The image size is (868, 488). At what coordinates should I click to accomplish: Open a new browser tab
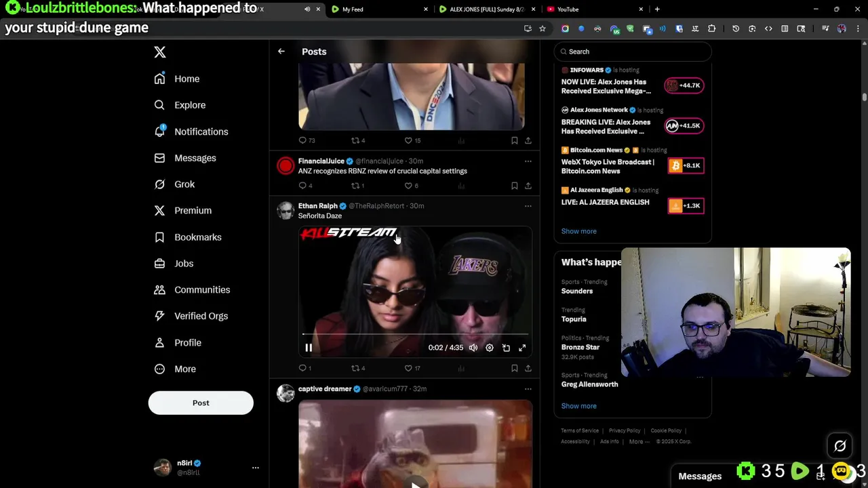tap(657, 9)
